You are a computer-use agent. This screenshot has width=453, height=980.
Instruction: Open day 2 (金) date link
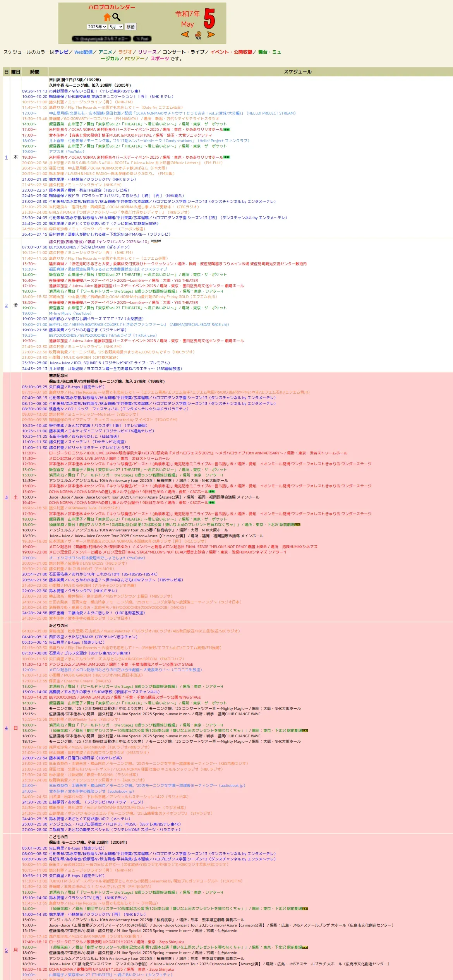pyautogui.click(x=6, y=305)
